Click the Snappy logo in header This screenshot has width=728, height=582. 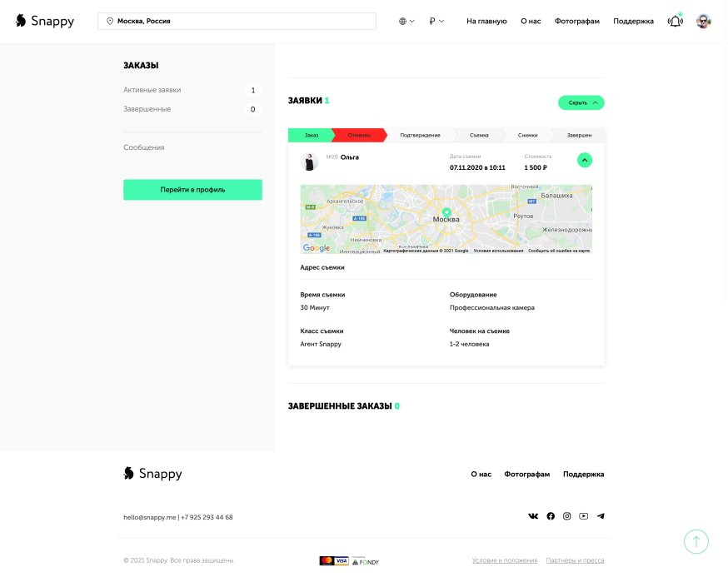[45, 21]
